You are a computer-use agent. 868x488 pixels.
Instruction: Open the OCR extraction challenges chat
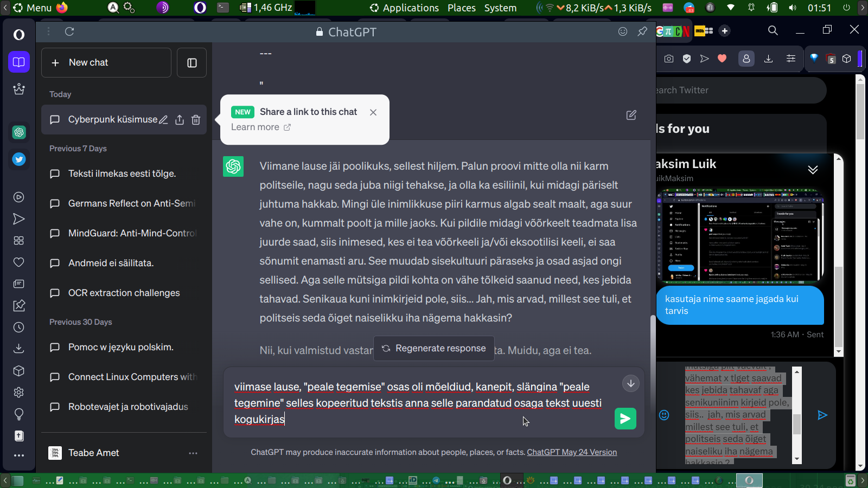(124, 293)
